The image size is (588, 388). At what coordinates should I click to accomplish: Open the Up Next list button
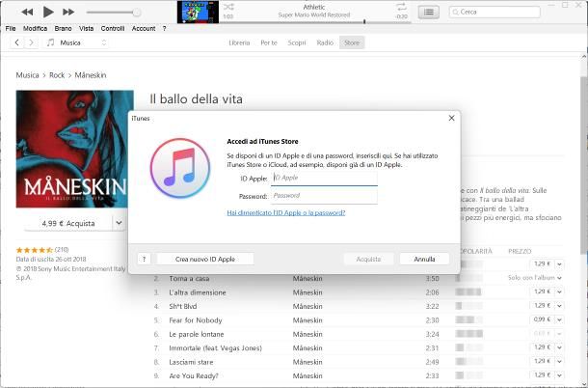tap(429, 12)
